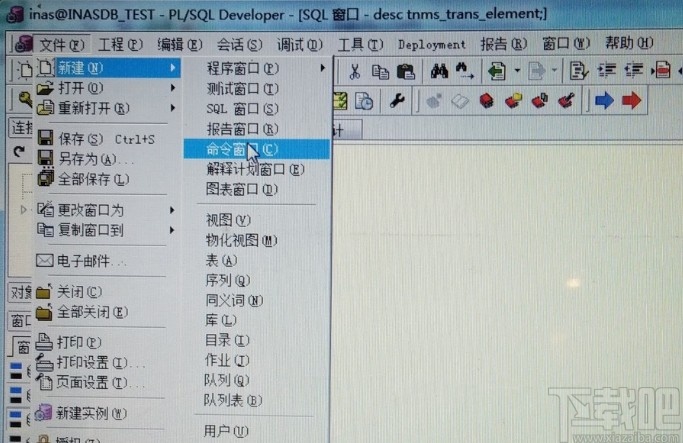
Task: Open the Deployment menu
Action: pos(431,44)
